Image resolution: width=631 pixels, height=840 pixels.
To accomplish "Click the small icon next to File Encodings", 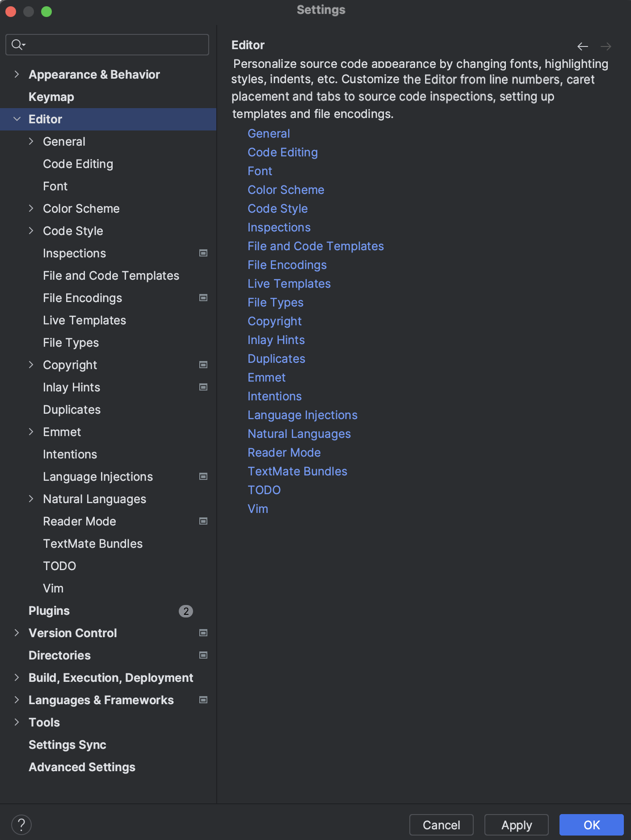I will [x=203, y=298].
